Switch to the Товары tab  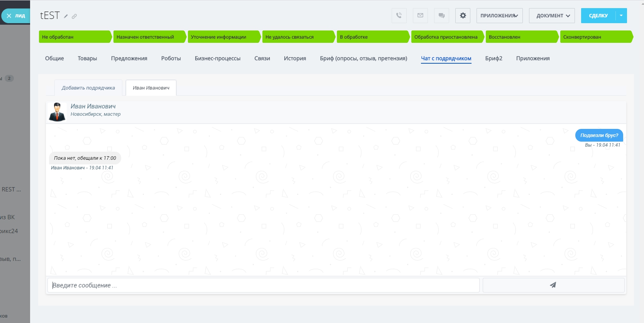pyautogui.click(x=87, y=58)
